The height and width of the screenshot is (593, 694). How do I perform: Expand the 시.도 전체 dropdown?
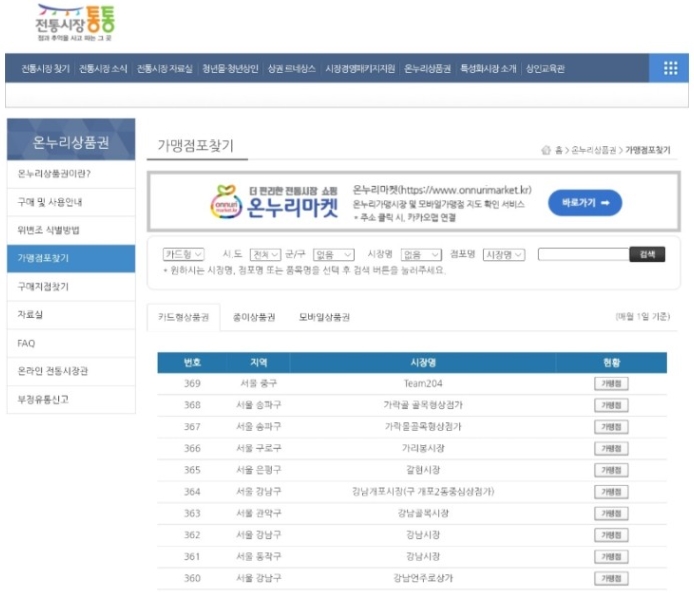coord(265,254)
